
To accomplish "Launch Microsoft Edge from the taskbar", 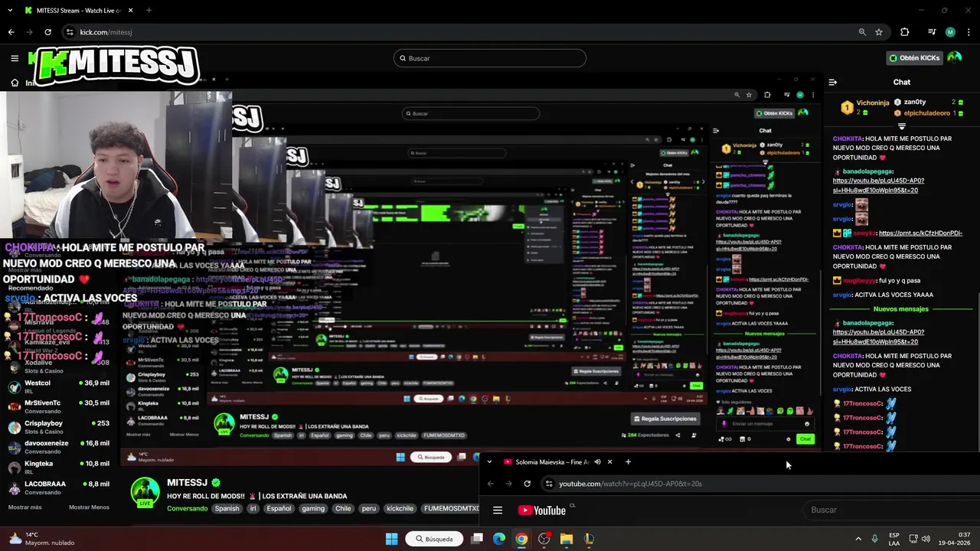I will coord(499,539).
